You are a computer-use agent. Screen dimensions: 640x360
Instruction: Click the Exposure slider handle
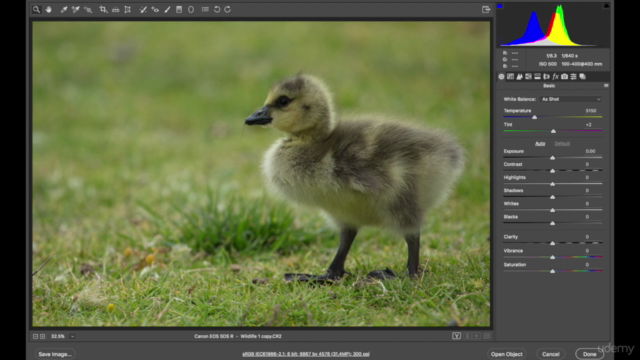pos(552,158)
